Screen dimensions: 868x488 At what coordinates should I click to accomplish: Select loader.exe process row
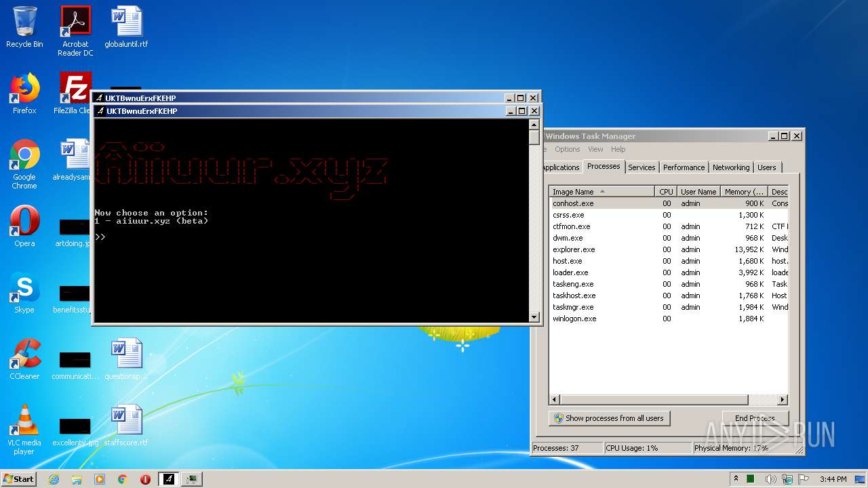pos(669,272)
